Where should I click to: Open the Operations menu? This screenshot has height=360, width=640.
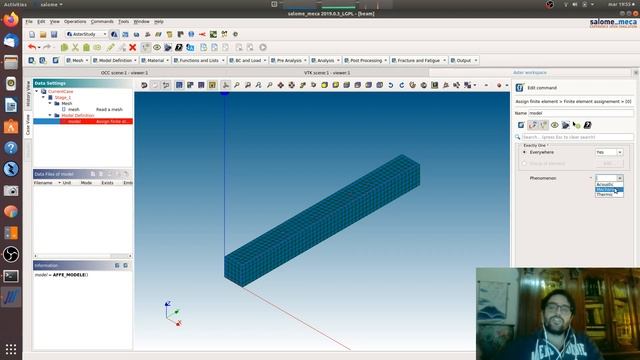pos(75,22)
